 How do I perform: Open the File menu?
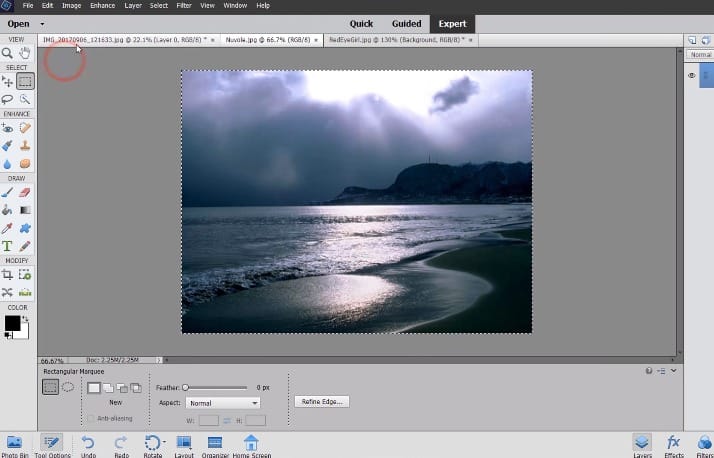tap(28, 5)
